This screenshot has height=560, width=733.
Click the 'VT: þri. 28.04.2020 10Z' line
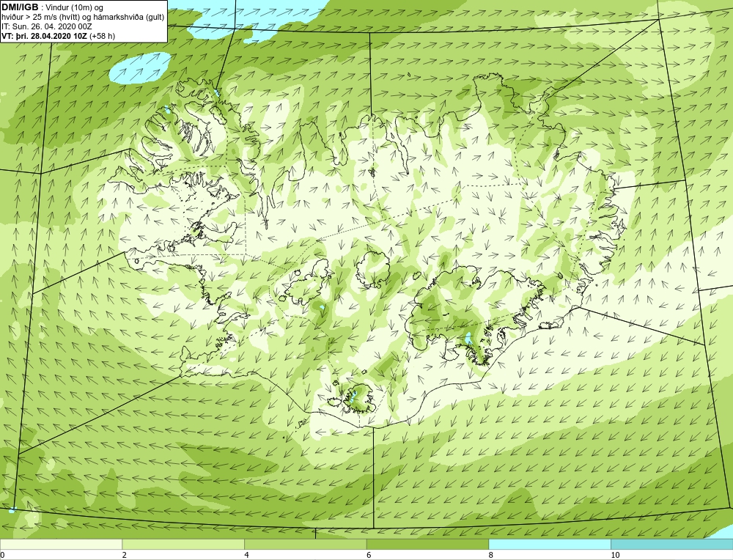pyautogui.click(x=44, y=36)
